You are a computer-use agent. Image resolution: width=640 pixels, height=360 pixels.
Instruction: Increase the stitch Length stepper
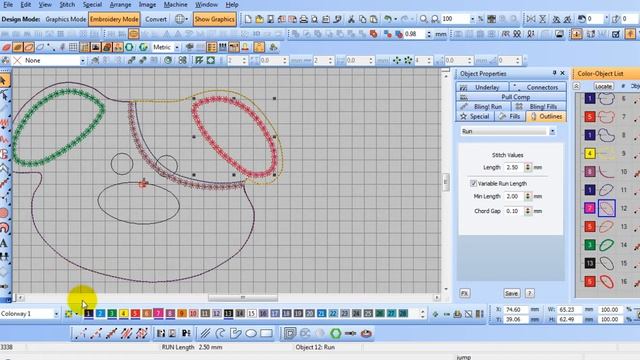coord(528,165)
